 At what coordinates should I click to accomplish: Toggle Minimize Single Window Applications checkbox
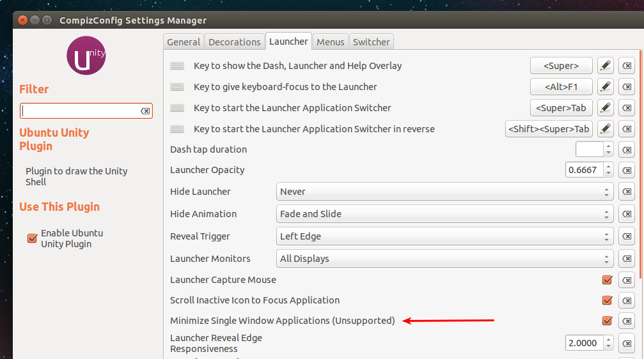[607, 321]
